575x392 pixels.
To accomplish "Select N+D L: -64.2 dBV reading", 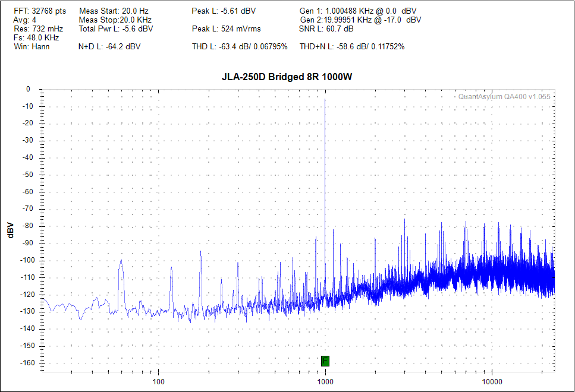I will pos(109,46).
